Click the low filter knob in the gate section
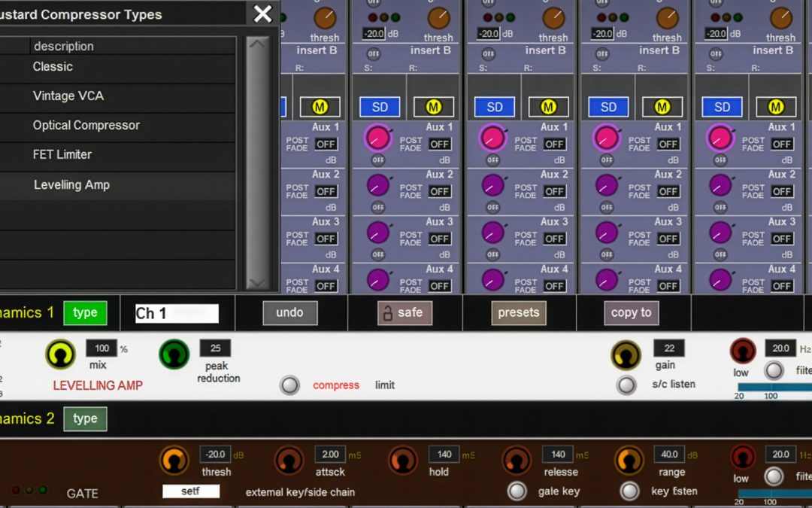 click(x=742, y=458)
